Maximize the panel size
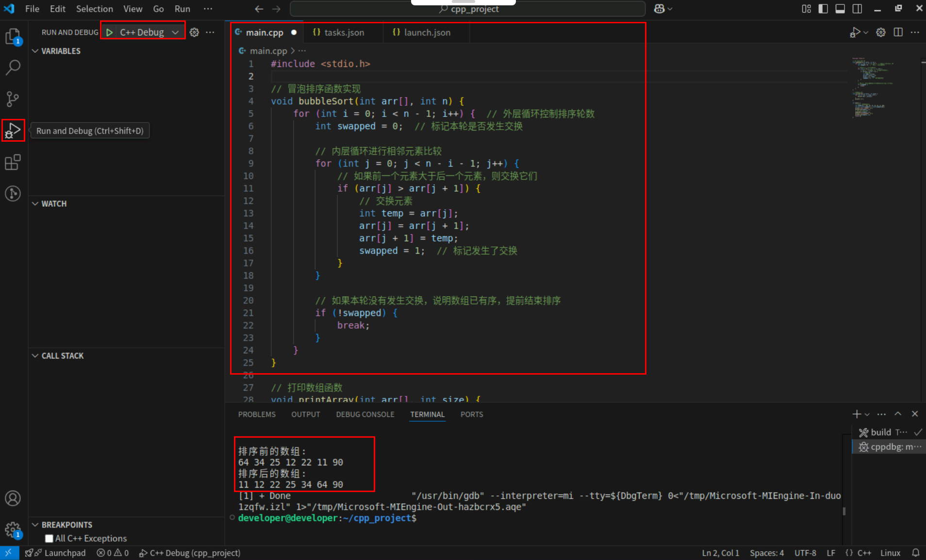 (x=898, y=414)
